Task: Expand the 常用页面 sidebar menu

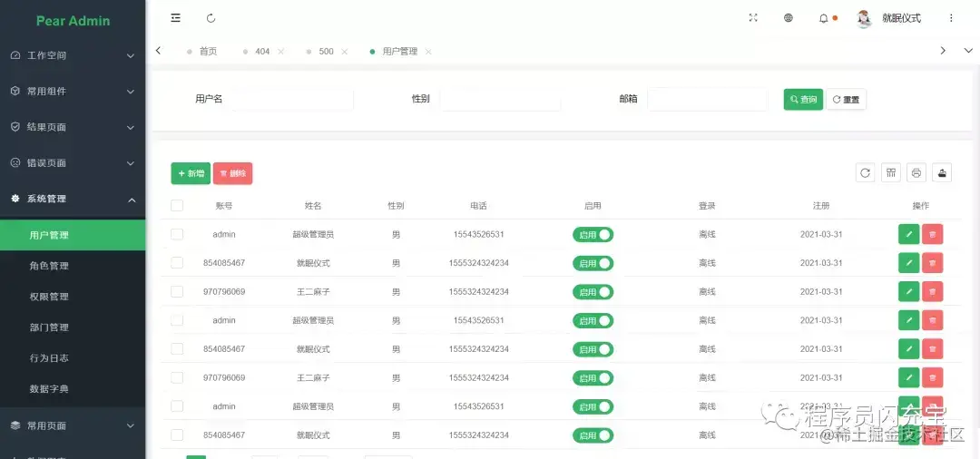Action: click(x=73, y=425)
